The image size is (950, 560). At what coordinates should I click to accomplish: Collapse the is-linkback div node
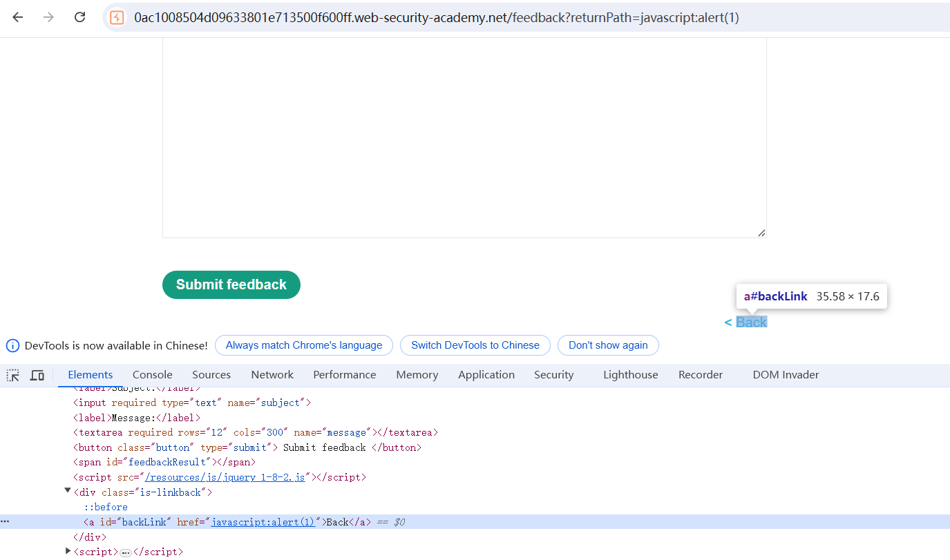tap(68, 491)
